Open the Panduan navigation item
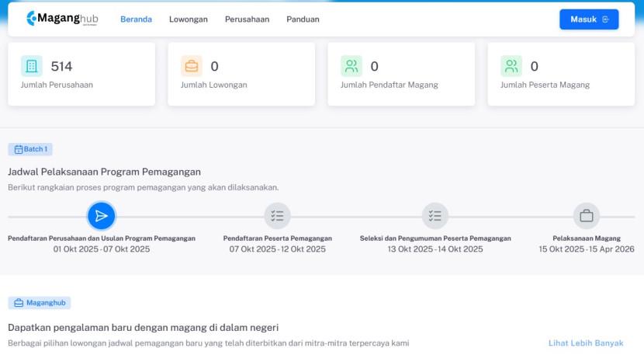Image resolution: width=644 pixels, height=362 pixels. coord(303,19)
